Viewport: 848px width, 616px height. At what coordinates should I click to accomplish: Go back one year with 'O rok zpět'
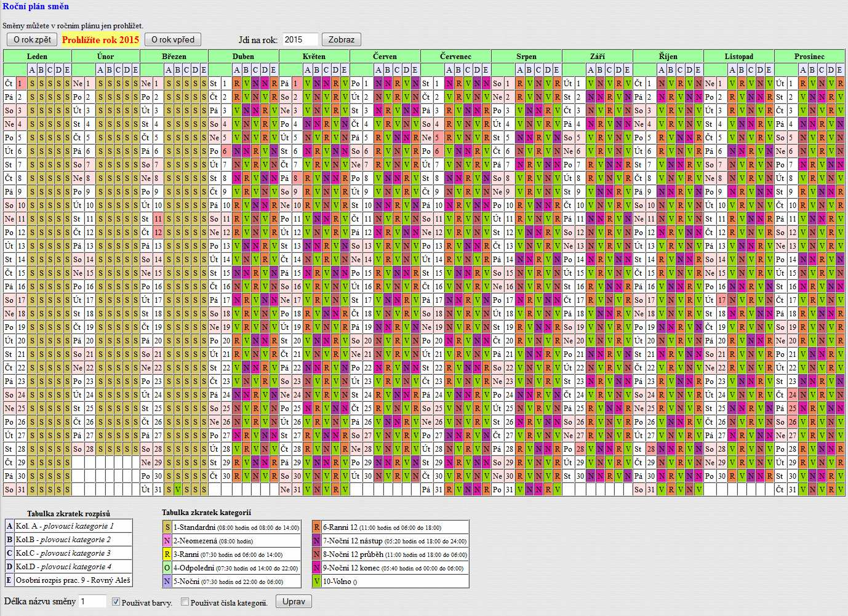pyautogui.click(x=32, y=39)
